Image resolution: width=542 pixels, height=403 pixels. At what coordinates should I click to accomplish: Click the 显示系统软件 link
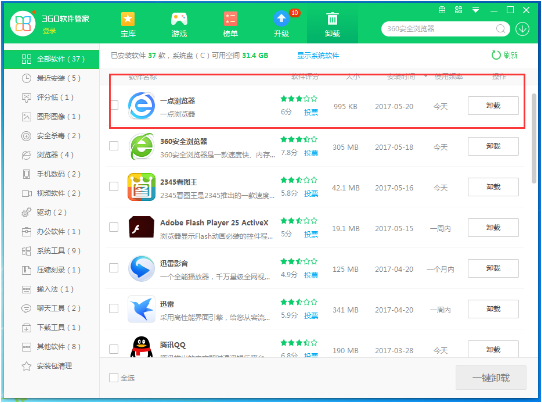(x=318, y=55)
